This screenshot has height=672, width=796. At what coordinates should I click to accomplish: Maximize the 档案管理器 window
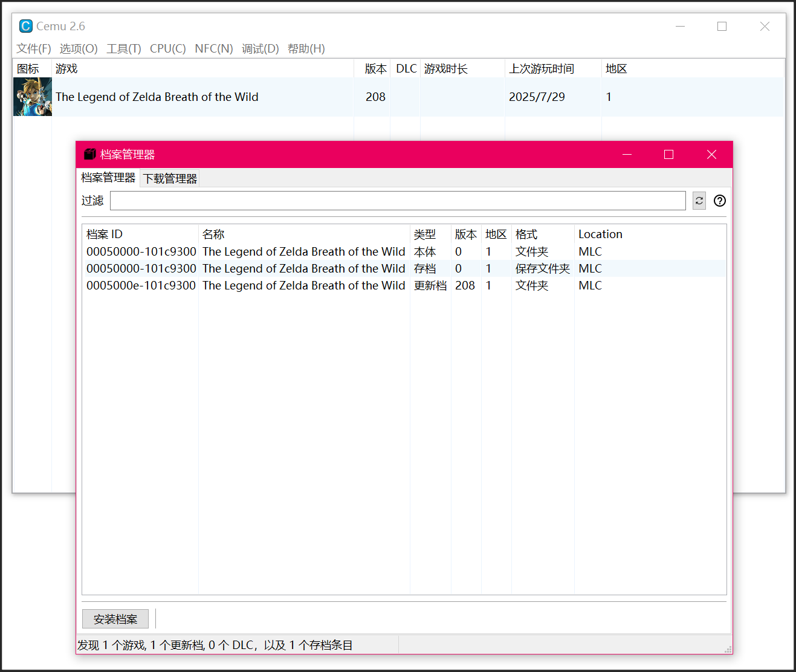[x=668, y=155]
